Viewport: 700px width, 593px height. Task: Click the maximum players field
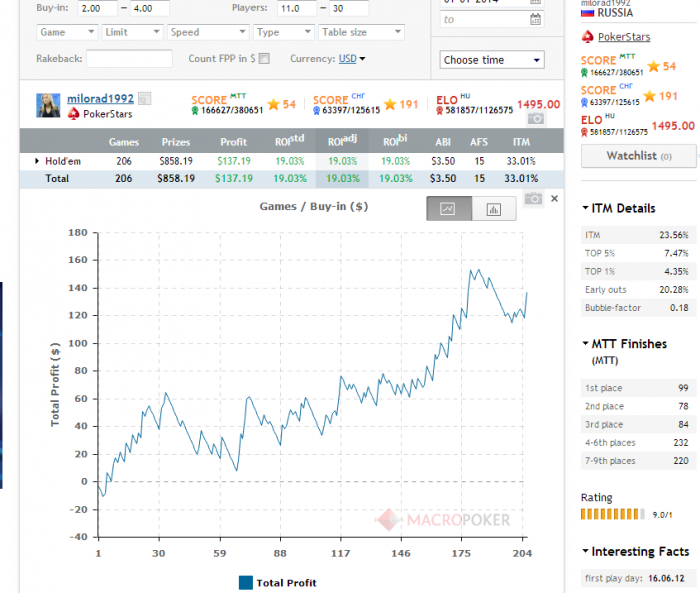click(x=349, y=8)
